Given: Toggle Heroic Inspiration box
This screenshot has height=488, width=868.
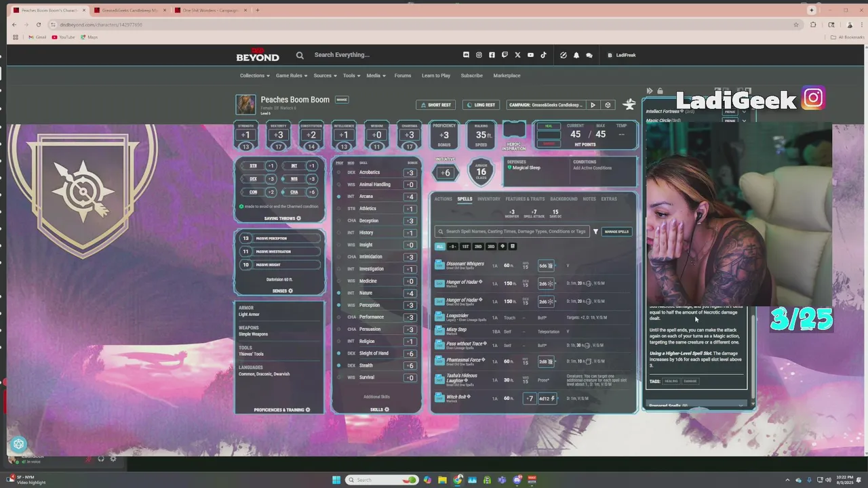Looking at the screenshot, I should 514,130.
